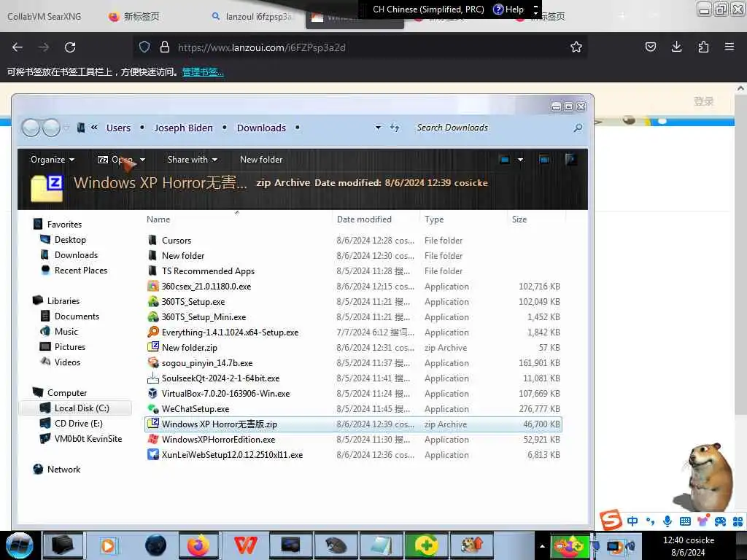Sort by the Date modified column header
This screenshot has height=560, width=747.
coord(364,219)
